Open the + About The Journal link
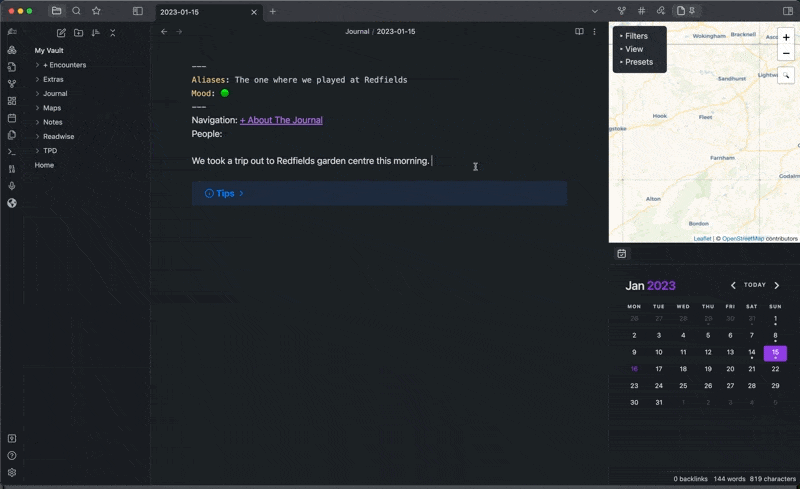Screen dimensions: 800x489 point(281,120)
